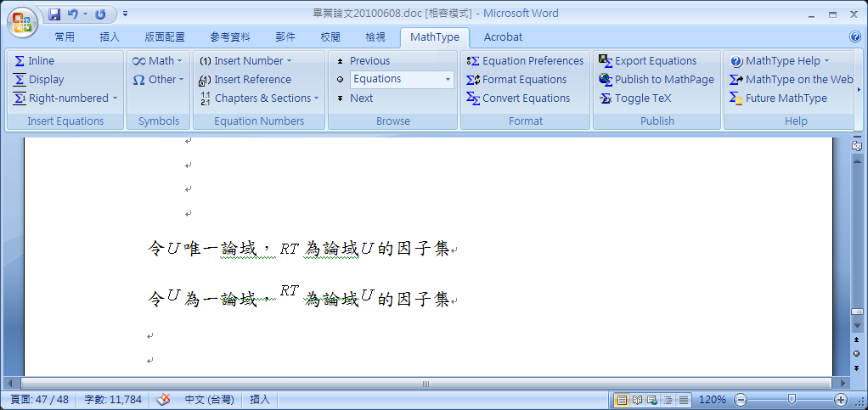This screenshot has width=868, height=410.
Task: Open Word help question mark icon
Action: point(854,37)
